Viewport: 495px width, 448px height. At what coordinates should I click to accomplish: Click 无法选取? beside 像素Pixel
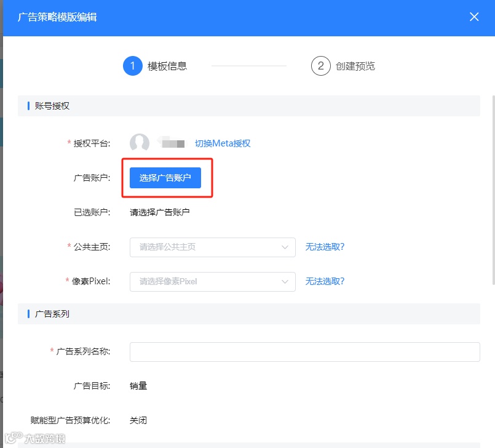point(327,281)
